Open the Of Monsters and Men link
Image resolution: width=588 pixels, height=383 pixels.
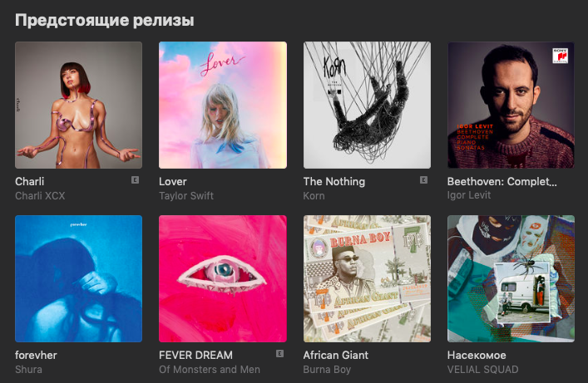[210, 370]
